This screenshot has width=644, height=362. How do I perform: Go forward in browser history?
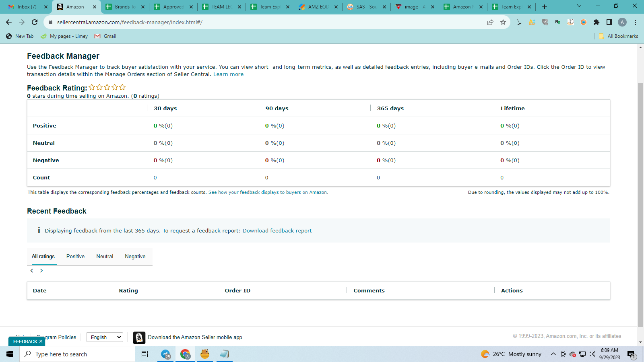(x=22, y=22)
